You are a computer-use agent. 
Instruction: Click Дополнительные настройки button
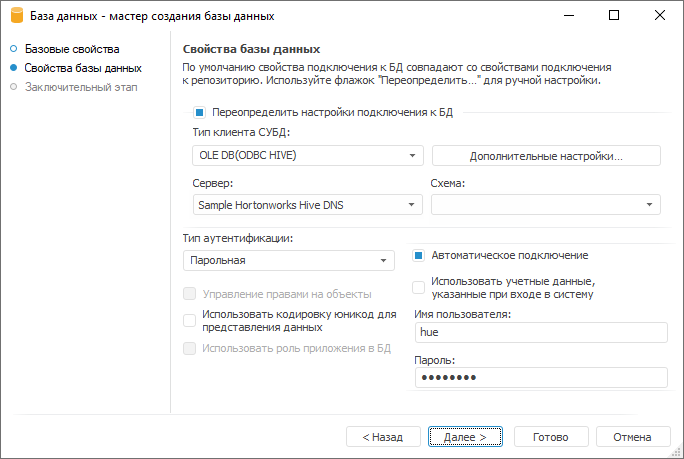click(546, 155)
